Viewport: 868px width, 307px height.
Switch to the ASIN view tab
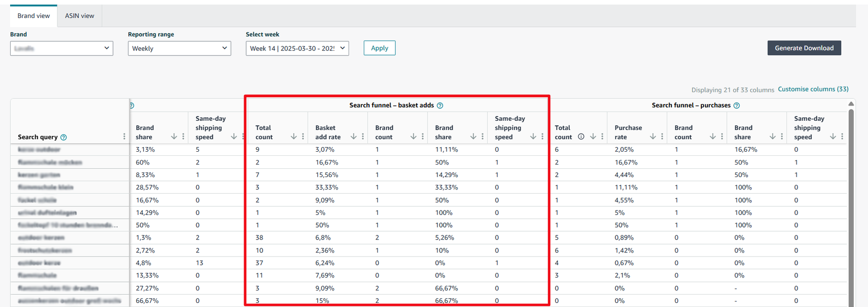79,16
